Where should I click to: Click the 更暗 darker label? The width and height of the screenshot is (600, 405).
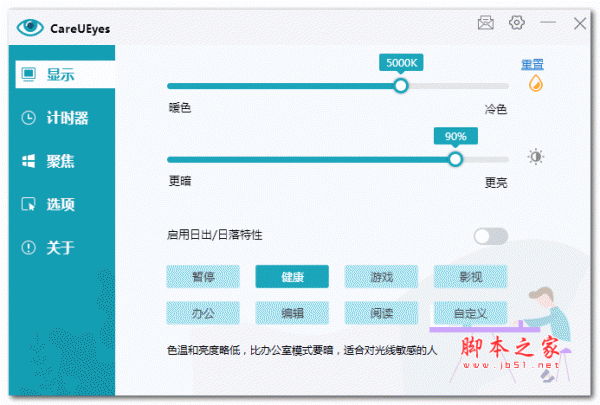[180, 181]
